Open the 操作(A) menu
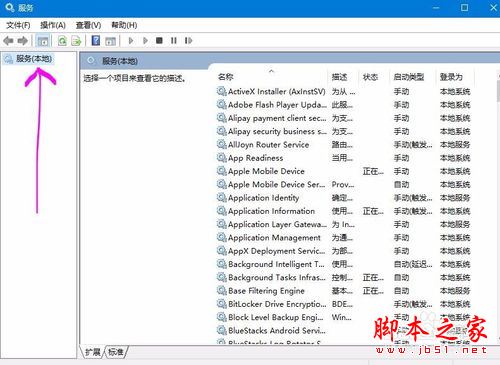Image resolution: width=500 pixels, height=365 pixels. tap(53, 25)
